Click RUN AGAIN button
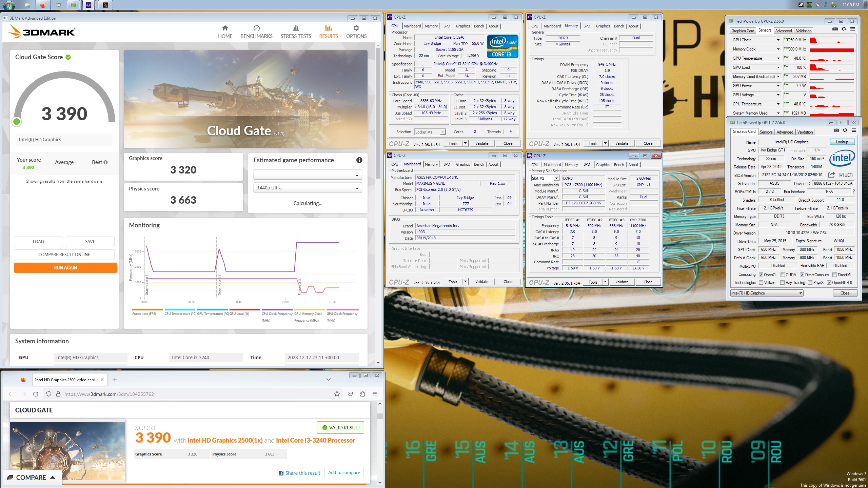This screenshot has width=868, height=488. (65, 268)
